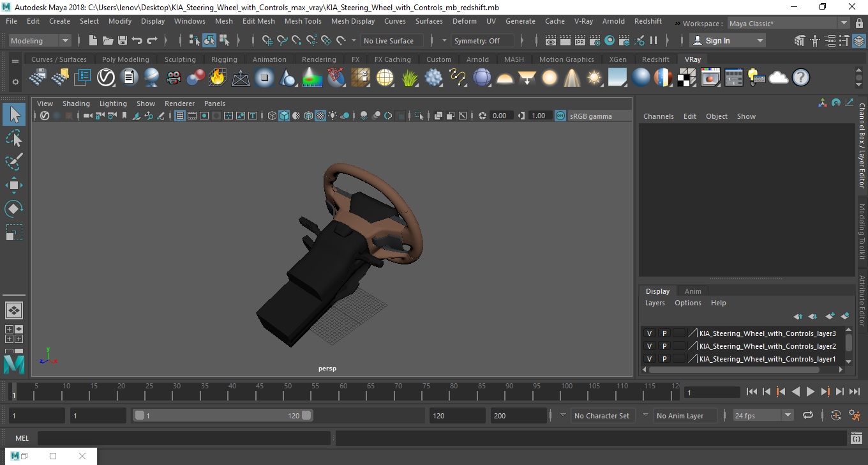Switch to the Anim tab in layer editor
This screenshot has width=868, height=465.
click(692, 291)
